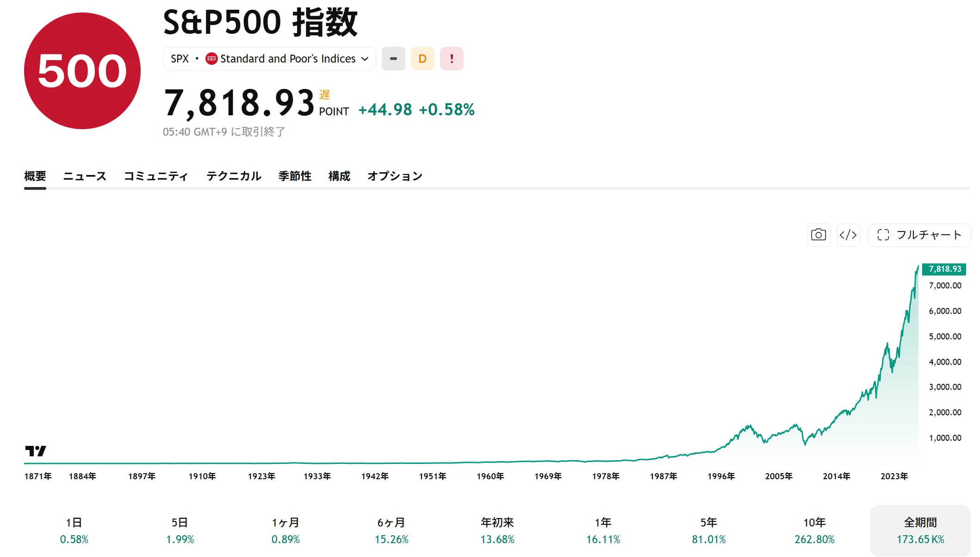Expand the SPX Standard and Poor's Indices dropdown
Image resolution: width=980 pixels, height=557 pixels.
(x=269, y=59)
